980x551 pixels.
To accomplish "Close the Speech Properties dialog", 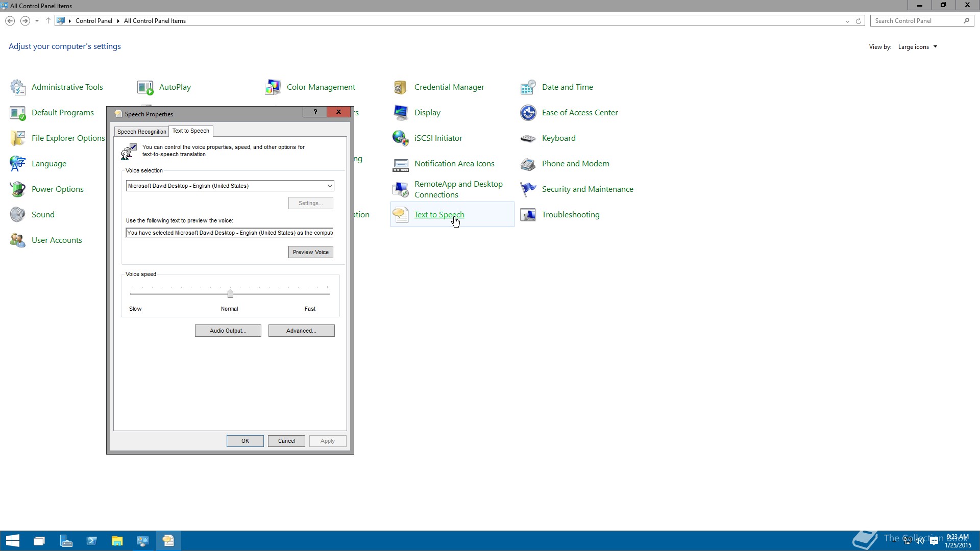I will click(x=338, y=112).
